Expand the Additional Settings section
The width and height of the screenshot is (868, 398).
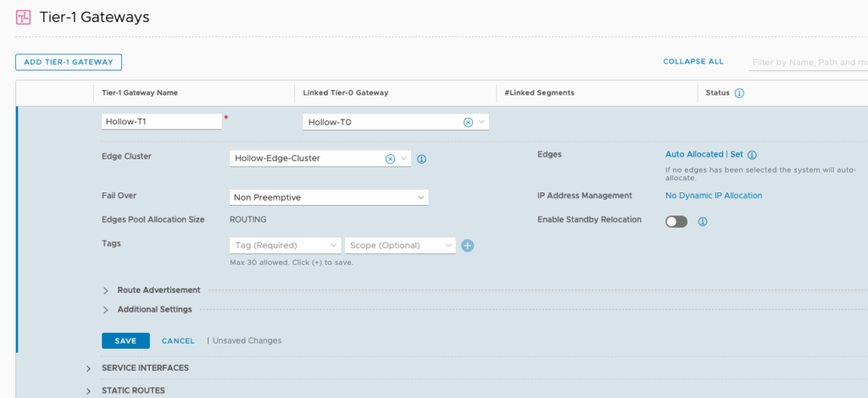[x=106, y=310]
